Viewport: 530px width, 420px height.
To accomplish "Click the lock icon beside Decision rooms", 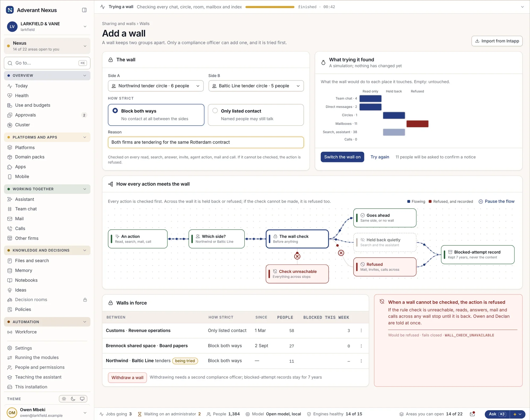I will pyautogui.click(x=85, y=300).
